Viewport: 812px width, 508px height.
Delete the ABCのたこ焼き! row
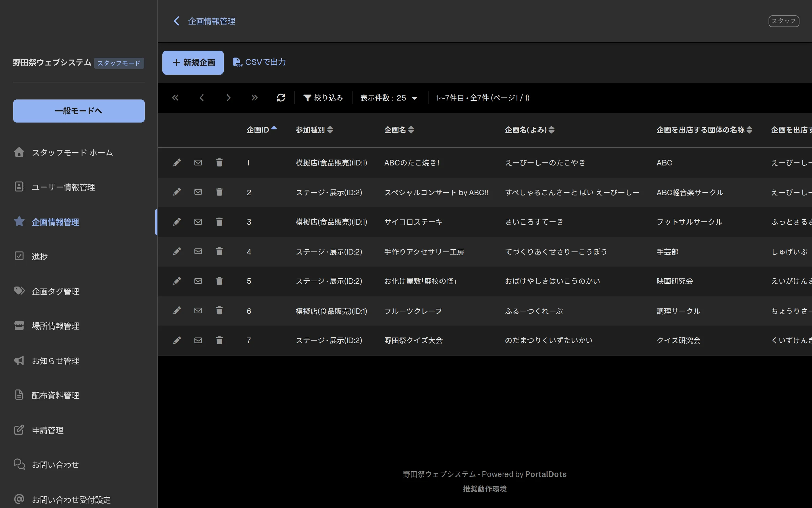(x=219, y=163)
